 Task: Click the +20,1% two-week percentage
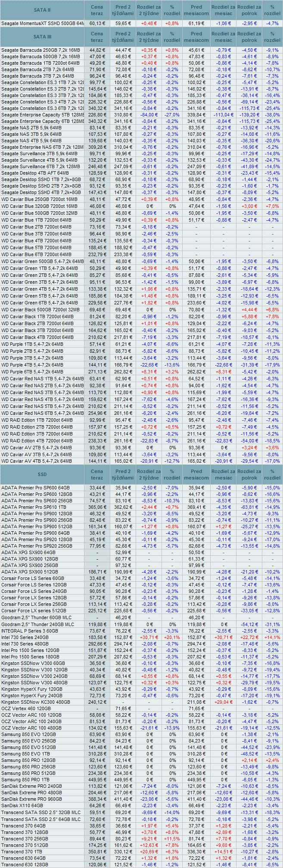pyautogui.click(x=172, y=637)
